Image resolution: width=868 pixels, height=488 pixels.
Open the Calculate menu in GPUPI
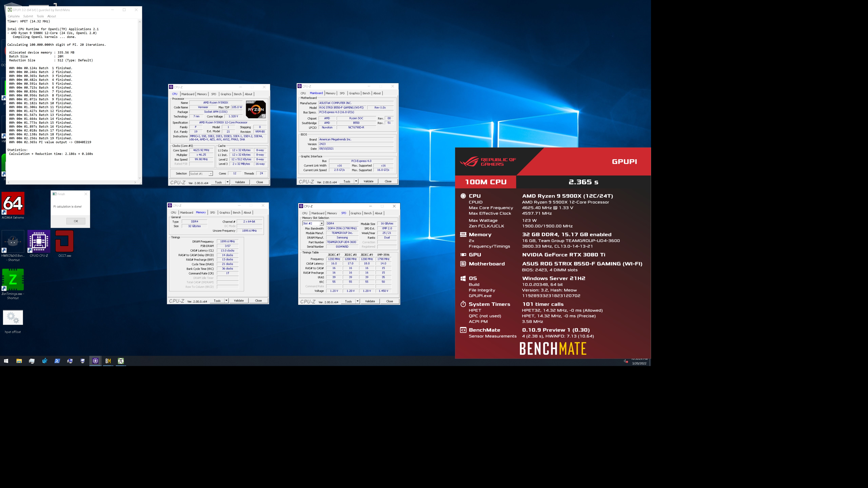(x=14, y=16)
